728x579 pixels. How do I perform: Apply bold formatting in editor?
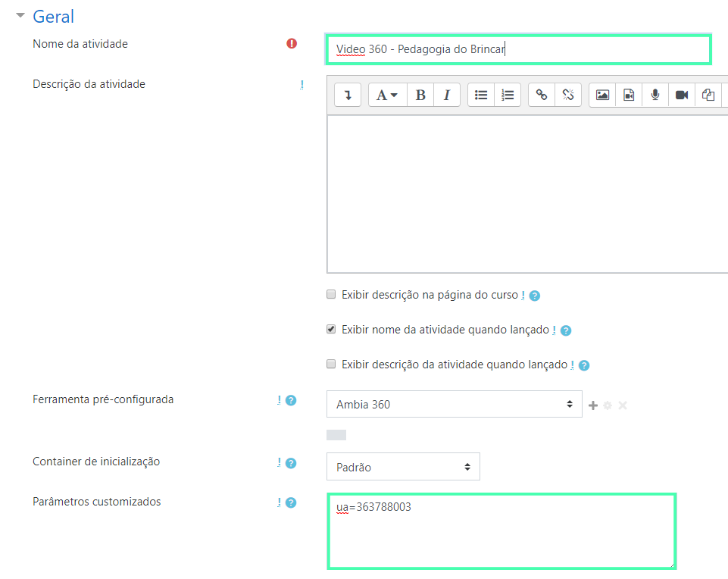click(420, 95)
